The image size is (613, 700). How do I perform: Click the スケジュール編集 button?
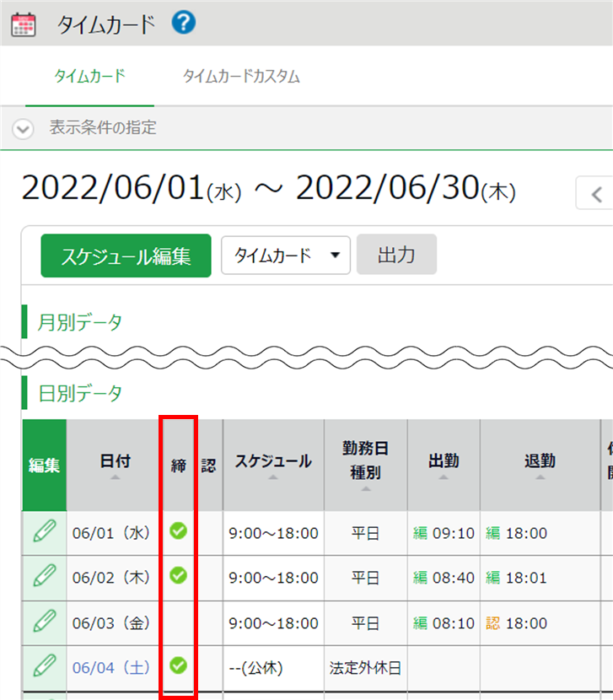(x=126, y=256)
